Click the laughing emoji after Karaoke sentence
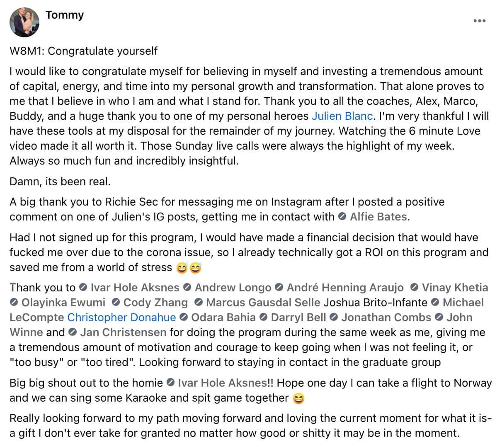Image resolution: width=502 pixels, height=448 pixels. pos(298,398)
